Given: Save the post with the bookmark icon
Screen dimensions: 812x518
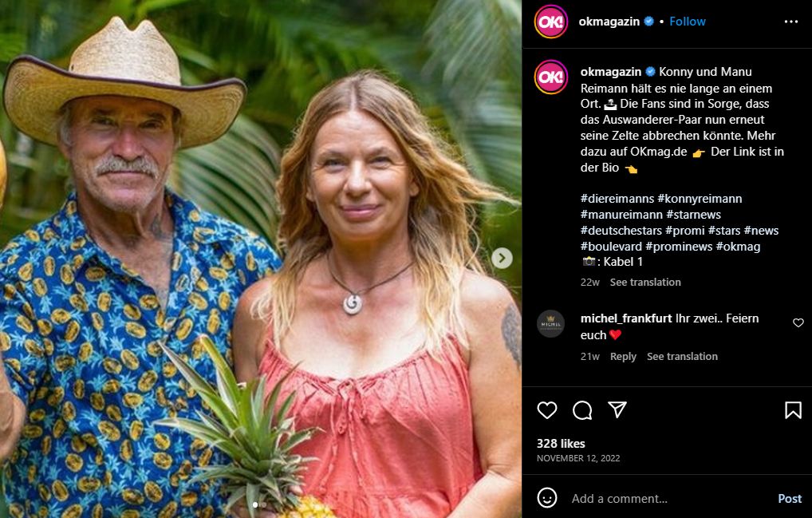Looking at the screenshot, I should pos(793,410).
